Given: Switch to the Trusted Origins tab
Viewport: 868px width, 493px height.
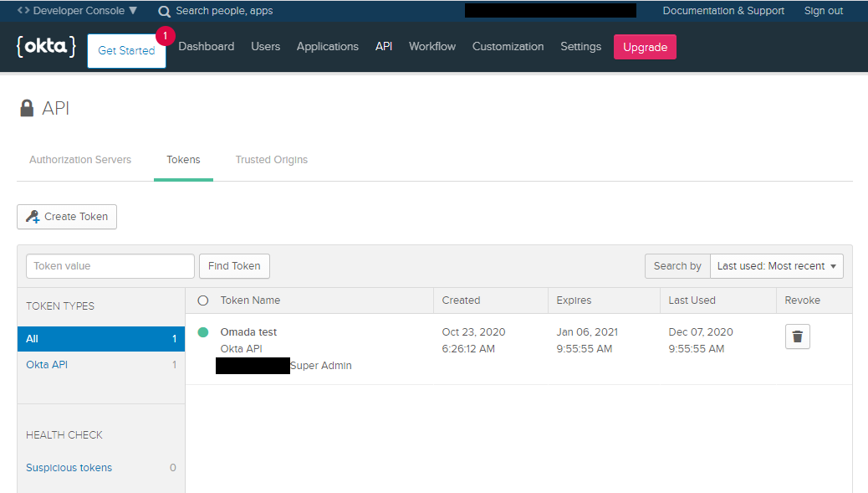Looking at the screenshot, I should (271, 160).
